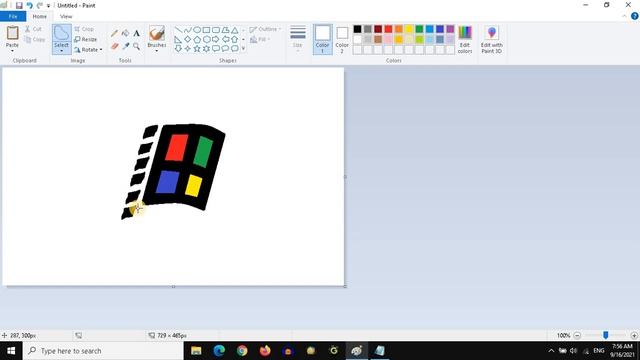Select the Magnifier tool
The height and width of the screenshot is (360, 640).
point(136,47)
